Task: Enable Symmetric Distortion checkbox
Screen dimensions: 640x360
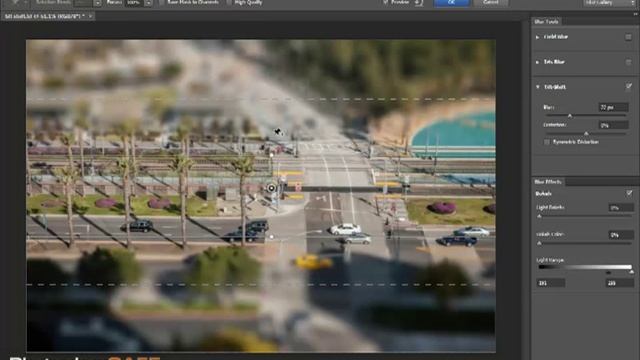Action: click(547, 142)
